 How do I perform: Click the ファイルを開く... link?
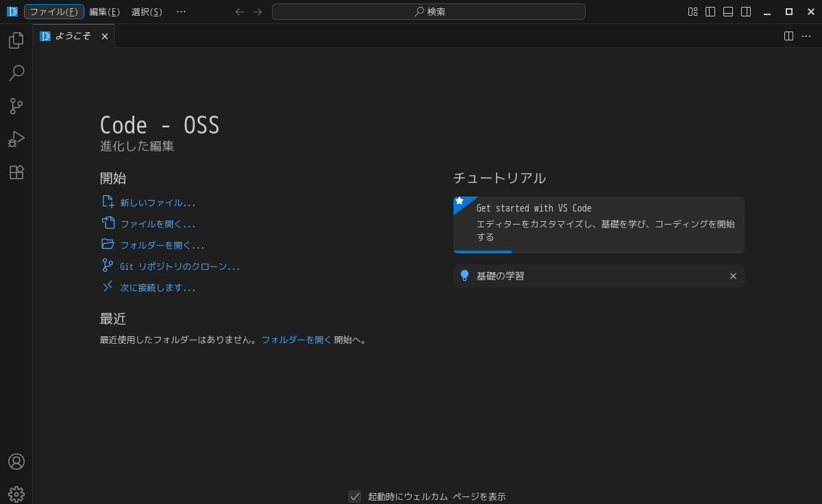(x=158, y=224)
